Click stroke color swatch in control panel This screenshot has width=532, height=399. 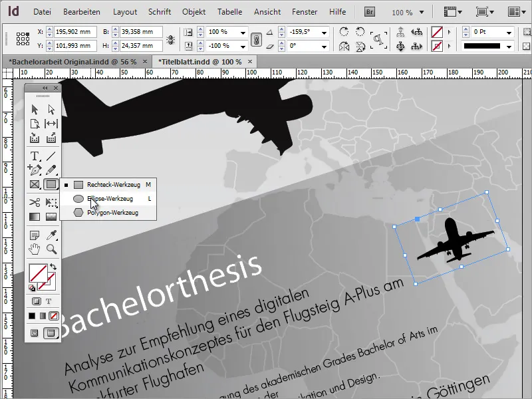point(437,46)
